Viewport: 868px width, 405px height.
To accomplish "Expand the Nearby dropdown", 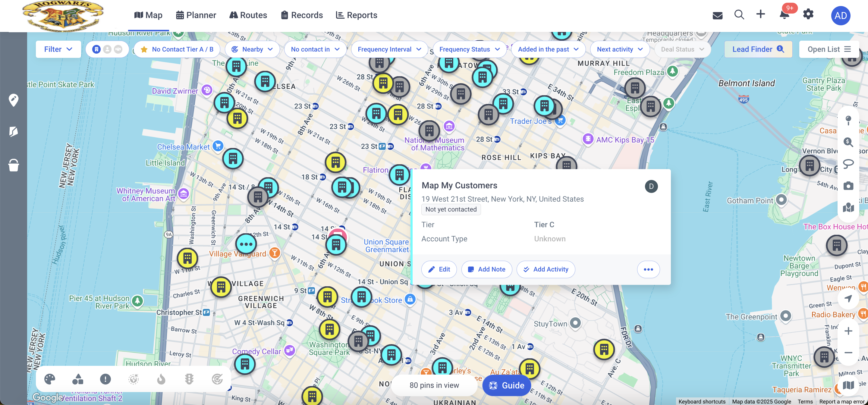I will point(252,49).
